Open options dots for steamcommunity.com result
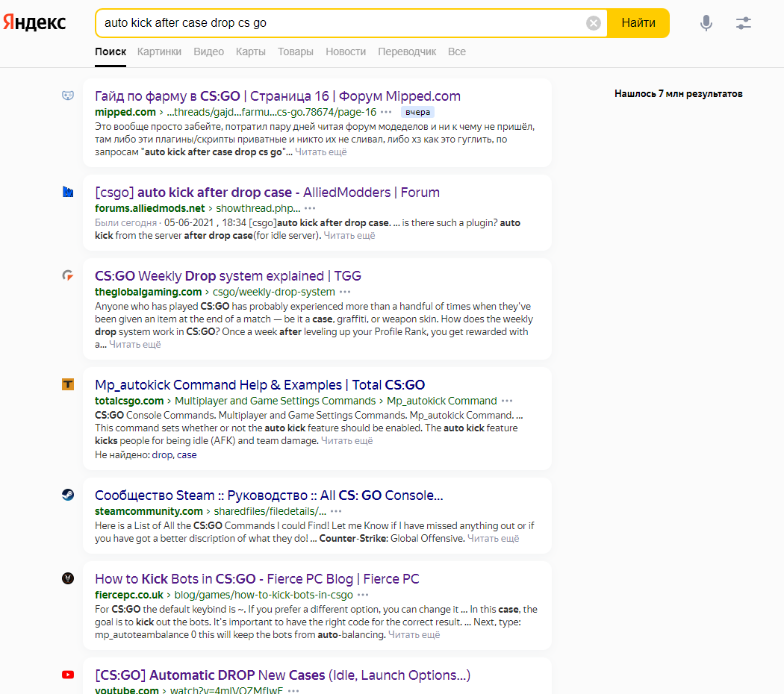Viewport: 784px width, 694px height. click(336, 511)
